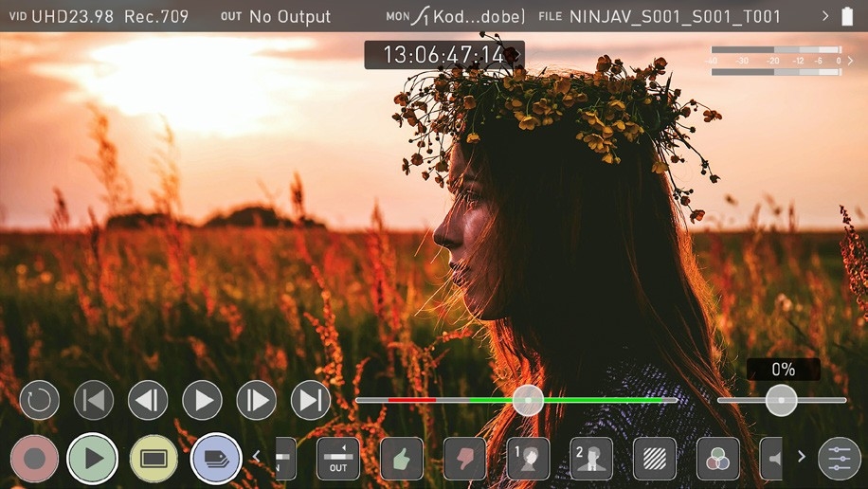Step forward one frame

256,400
